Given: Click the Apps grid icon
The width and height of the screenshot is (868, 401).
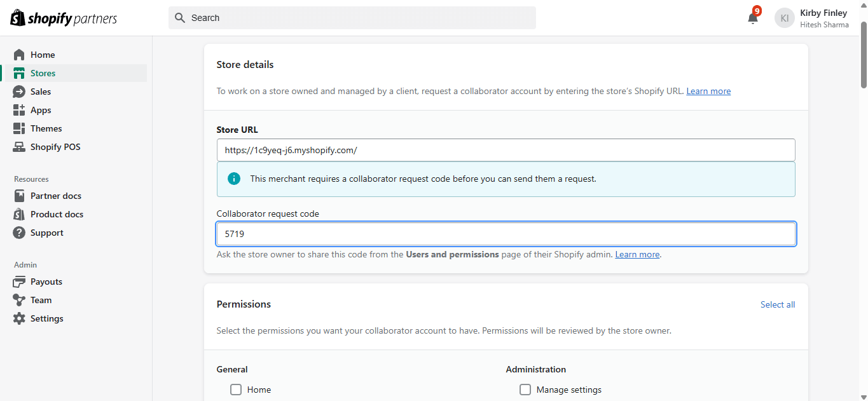Looking at the screenshot, I should 19,110.
